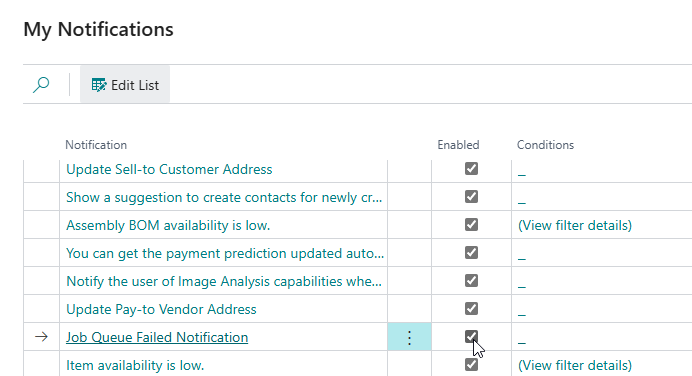Open the Job Queue row's three-dot options
The width and height of the screenshot is (692, 376).
[410, 338]
